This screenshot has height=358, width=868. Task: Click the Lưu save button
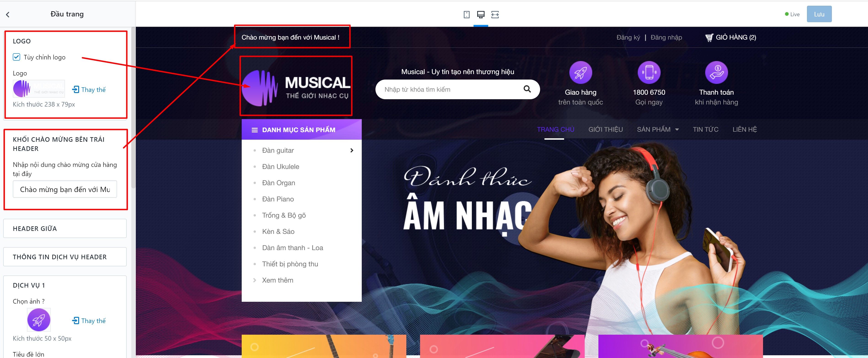(819, 14)
